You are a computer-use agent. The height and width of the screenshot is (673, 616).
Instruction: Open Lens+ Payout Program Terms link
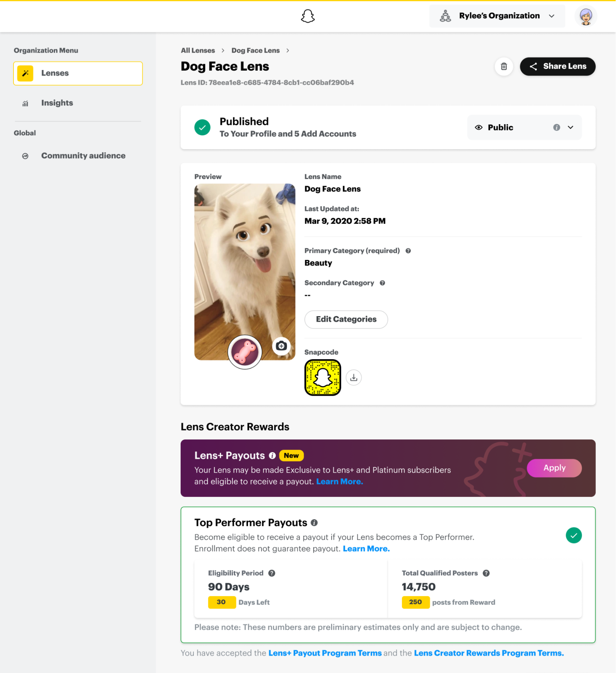[325, 653]
